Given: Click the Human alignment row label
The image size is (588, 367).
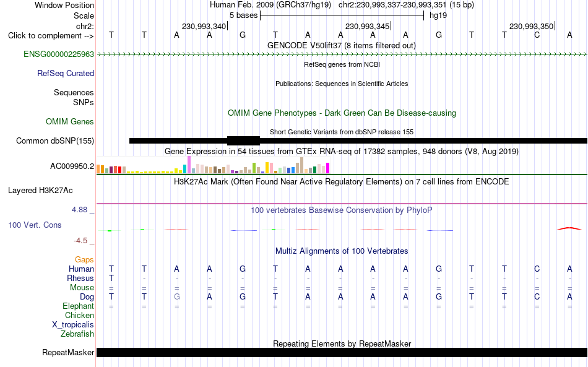Looking at the screenshot, I should (81, 269).
